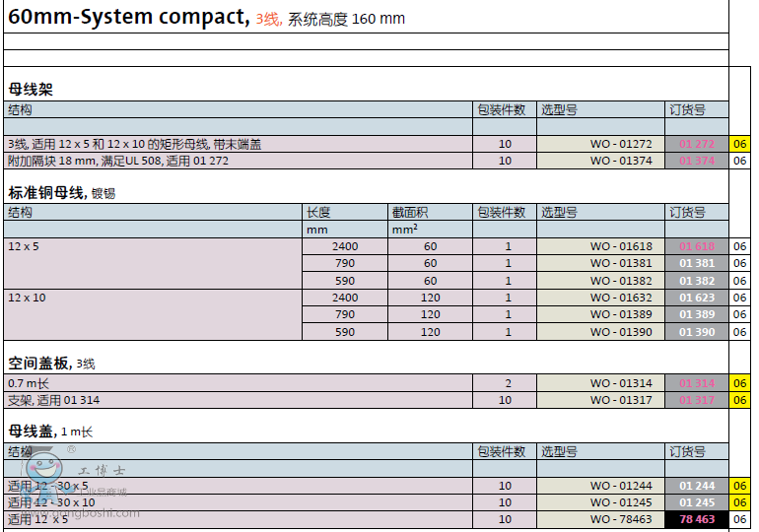Click order number 01 272 cell
759x532 pixels.
[697, 144]
